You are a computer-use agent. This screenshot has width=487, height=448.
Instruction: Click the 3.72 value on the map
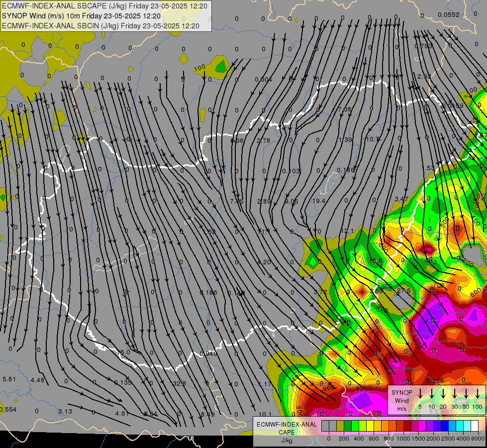(320, 292)
